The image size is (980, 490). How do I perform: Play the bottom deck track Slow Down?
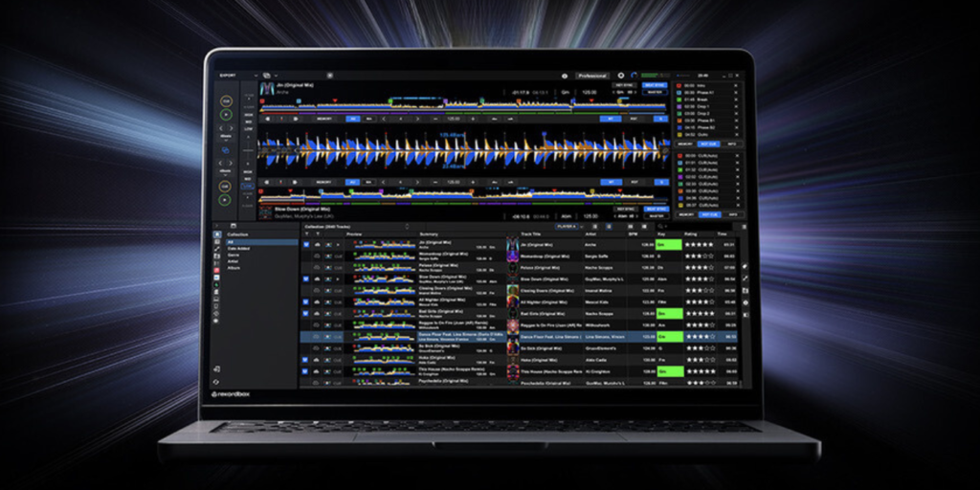tap(226, 200)
